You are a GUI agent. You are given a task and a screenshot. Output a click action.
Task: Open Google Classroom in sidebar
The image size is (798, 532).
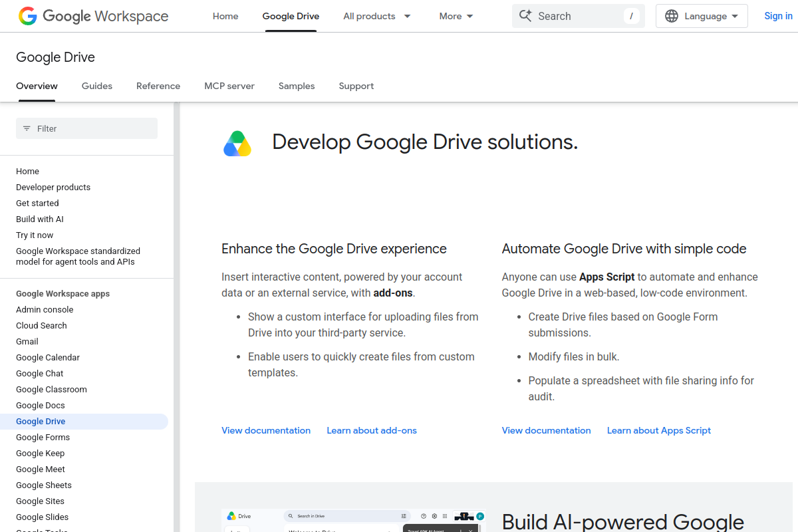tap(51, 389)
